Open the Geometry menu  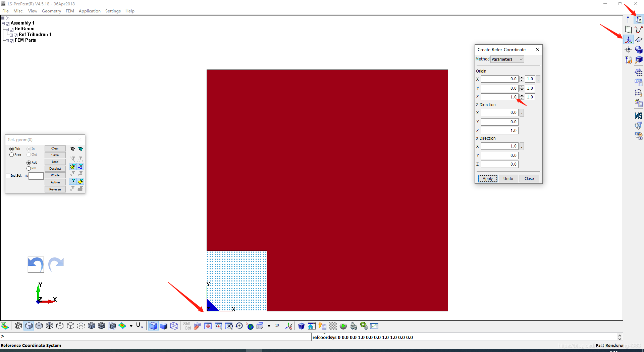click(x=51, y=11)
